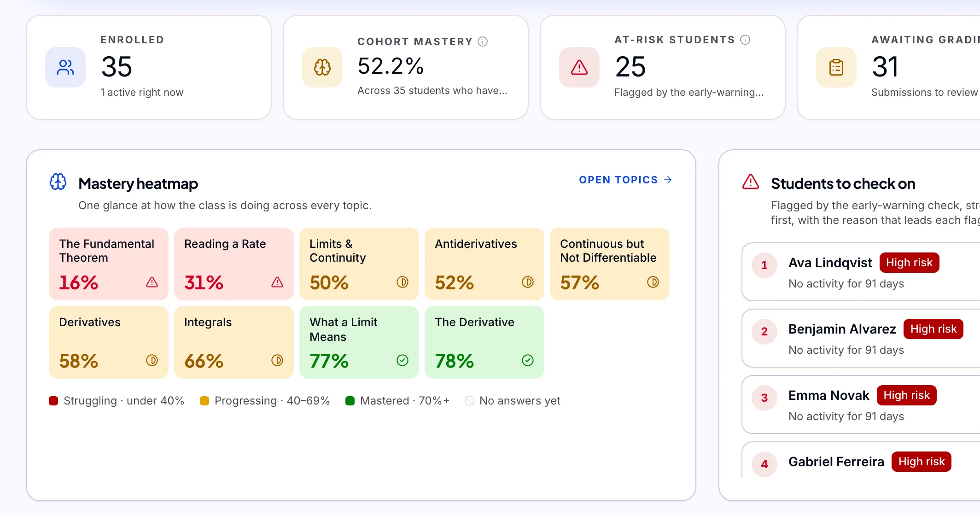980x516 pixels.
Task: Click rank number 2 badge for Benjamin Alvarez
Action: 764,332
